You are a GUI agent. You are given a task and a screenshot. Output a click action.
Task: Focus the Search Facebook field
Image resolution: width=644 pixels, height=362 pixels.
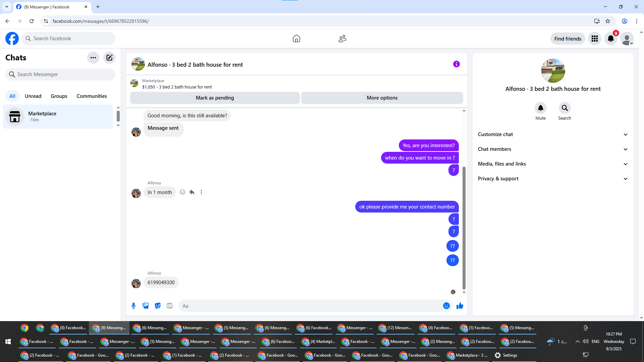click(68, 39)
